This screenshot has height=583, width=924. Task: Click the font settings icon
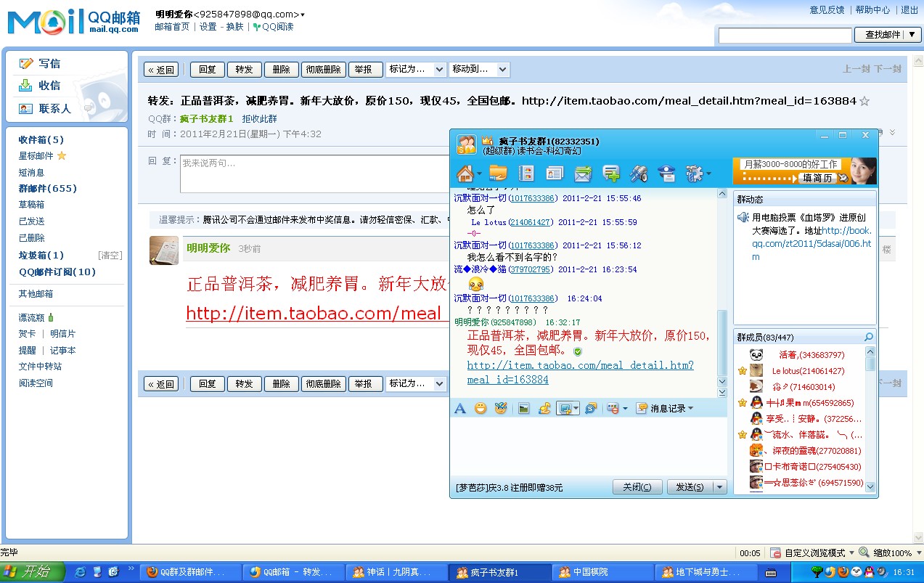[x=460, y=408]
